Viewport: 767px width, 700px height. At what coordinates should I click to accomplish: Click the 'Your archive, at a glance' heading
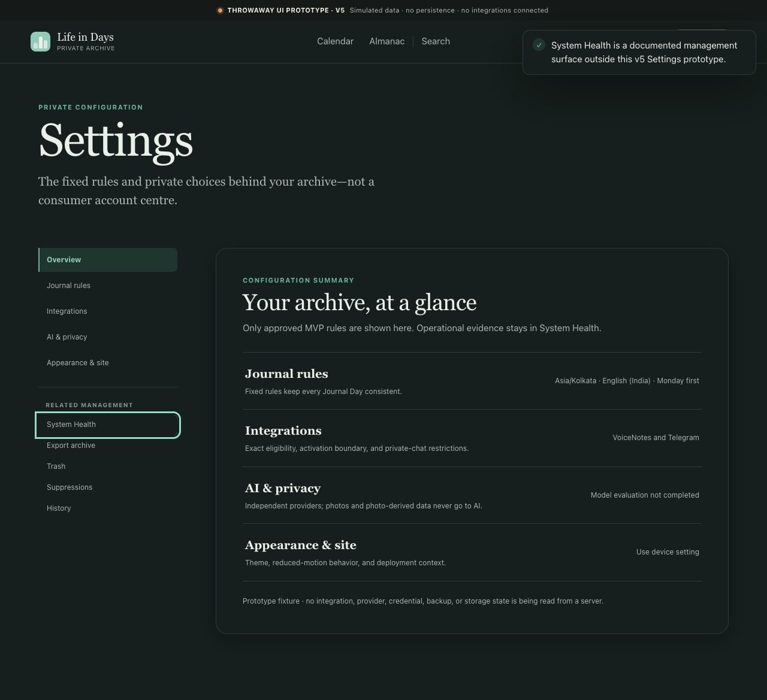coord(360,303)
